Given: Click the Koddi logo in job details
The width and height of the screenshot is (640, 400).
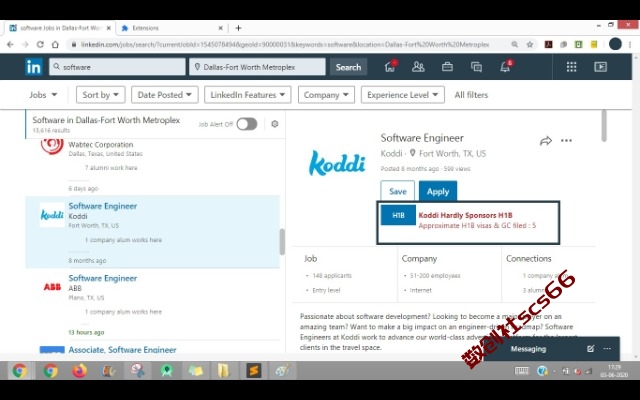Looking at the screenshot, I should point(337,162).
